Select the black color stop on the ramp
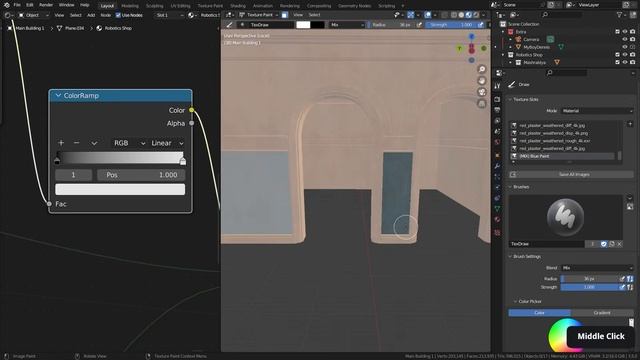Viewport: 640px width, 360px height. 57,161
